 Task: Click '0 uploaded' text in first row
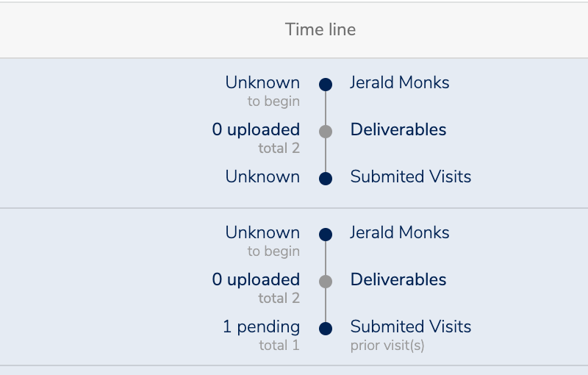[x=256, y=129]
